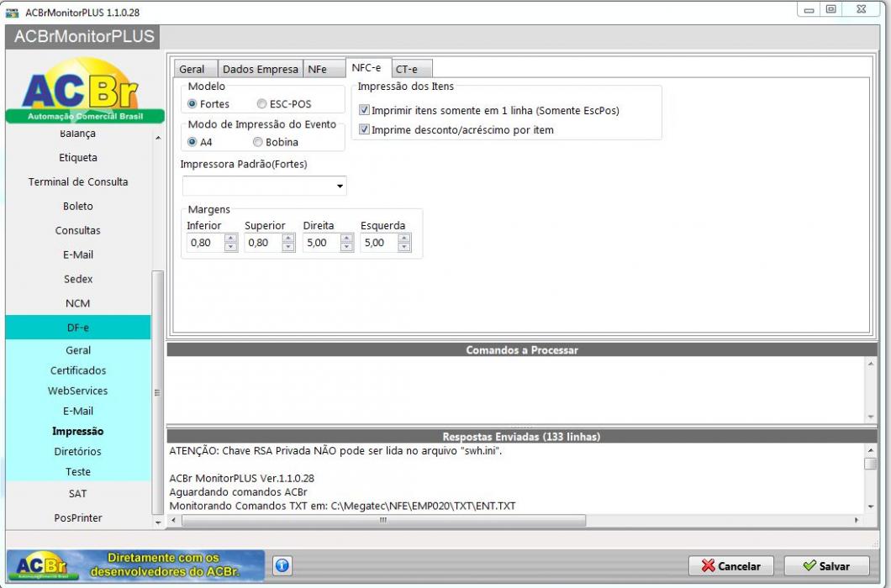The width and height of the screenshot is (891, 588).
Task: Increase the Superior margin value
Action: (x=288, y=239)
